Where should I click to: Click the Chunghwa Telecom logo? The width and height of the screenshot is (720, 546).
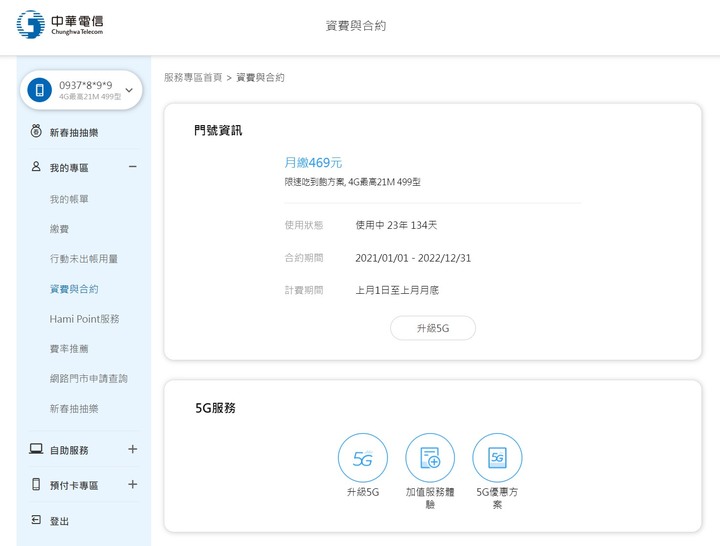60,24
